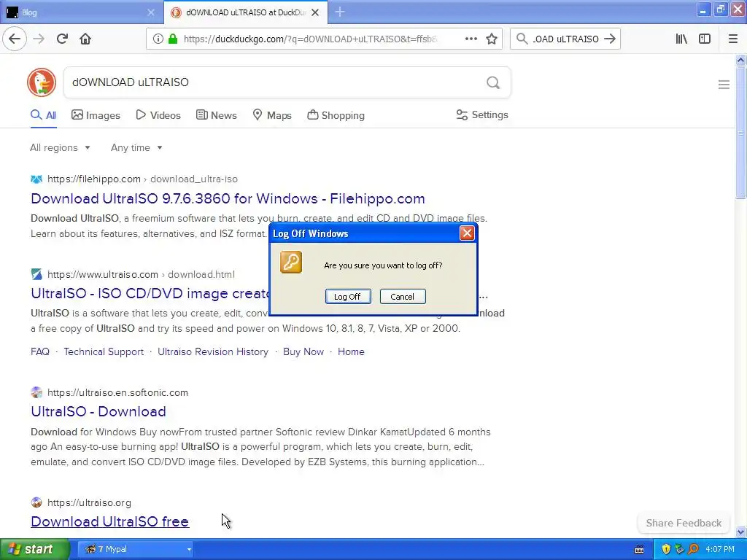Open the Windows start menu

point(34,549)
